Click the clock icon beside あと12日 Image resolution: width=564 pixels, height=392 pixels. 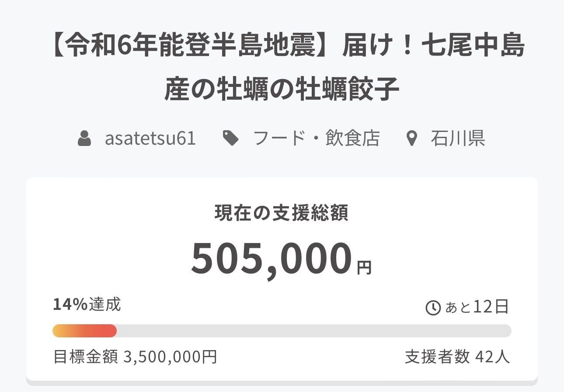tap(433, 308)
